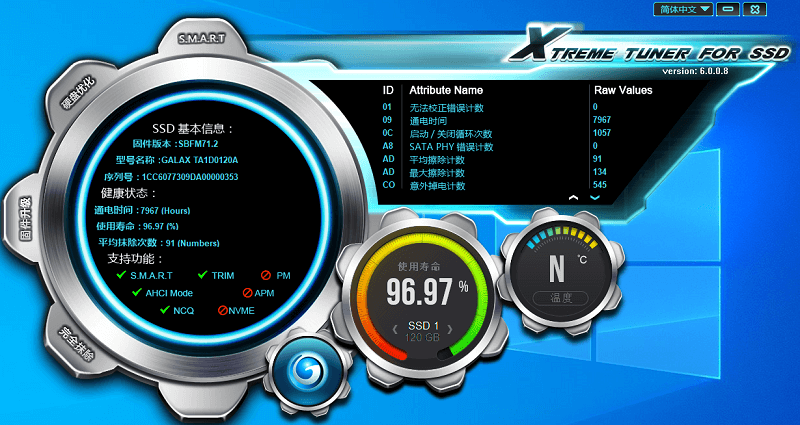Click the attribute list down arrow

[595, 197]
